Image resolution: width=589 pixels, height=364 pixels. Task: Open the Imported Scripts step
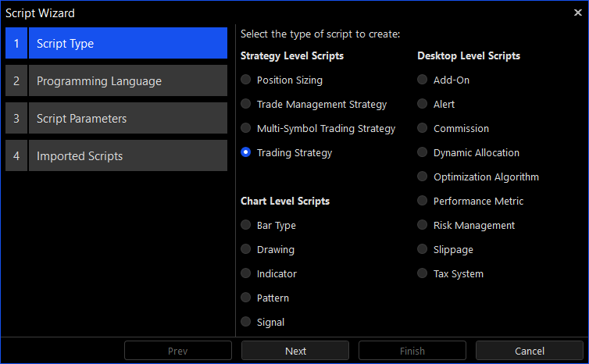pos(116,156)
